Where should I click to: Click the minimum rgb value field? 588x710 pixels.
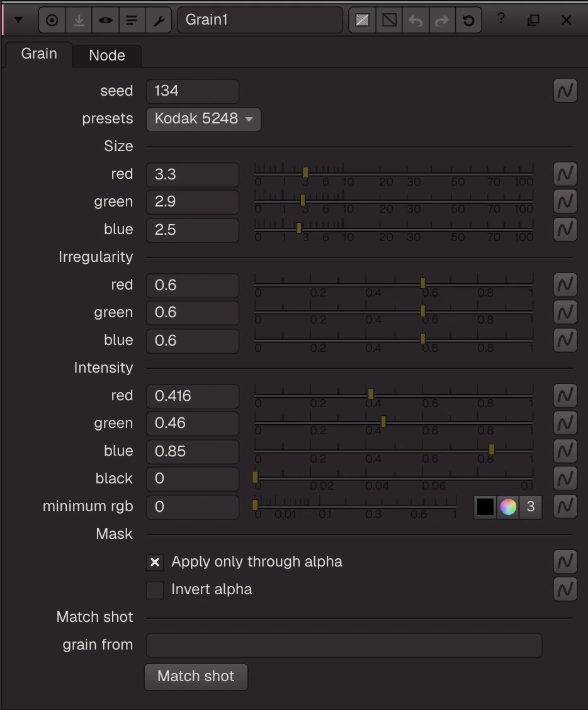[x=193, y=507]
